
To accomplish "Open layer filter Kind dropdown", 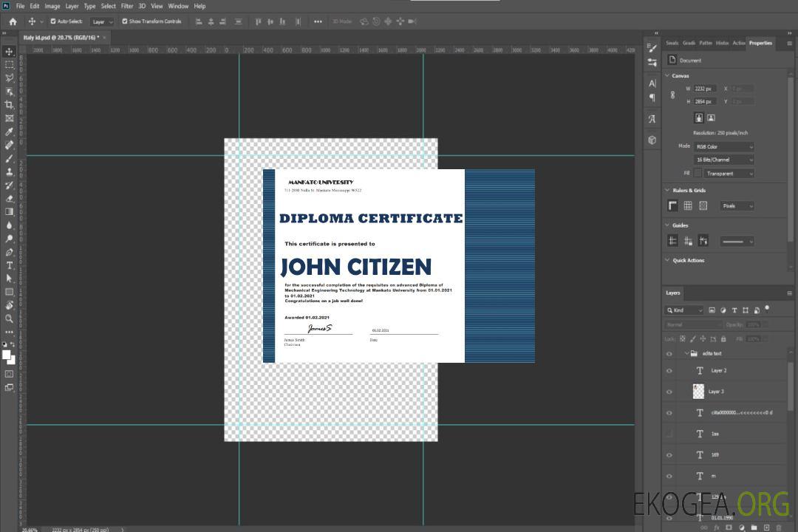I will pos(684,310).
